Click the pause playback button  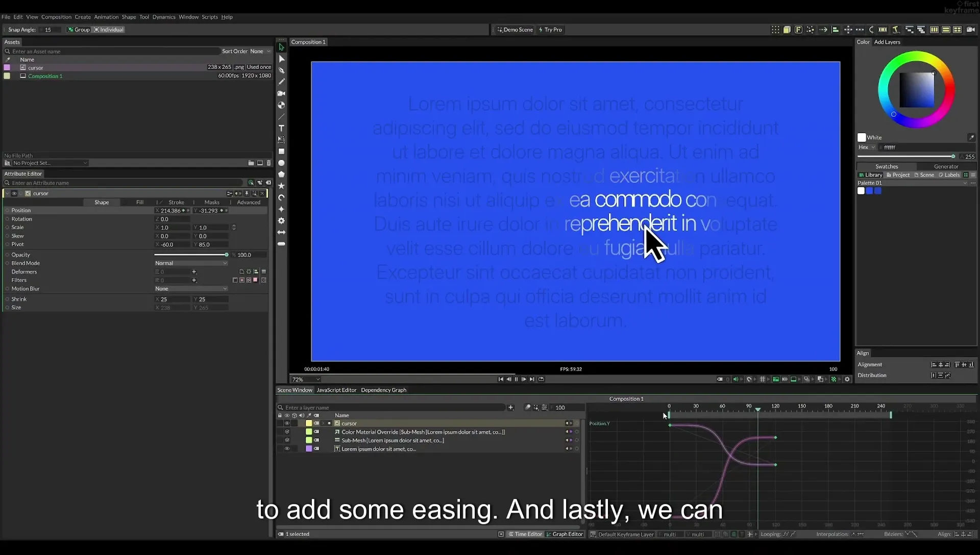point(517,379)
